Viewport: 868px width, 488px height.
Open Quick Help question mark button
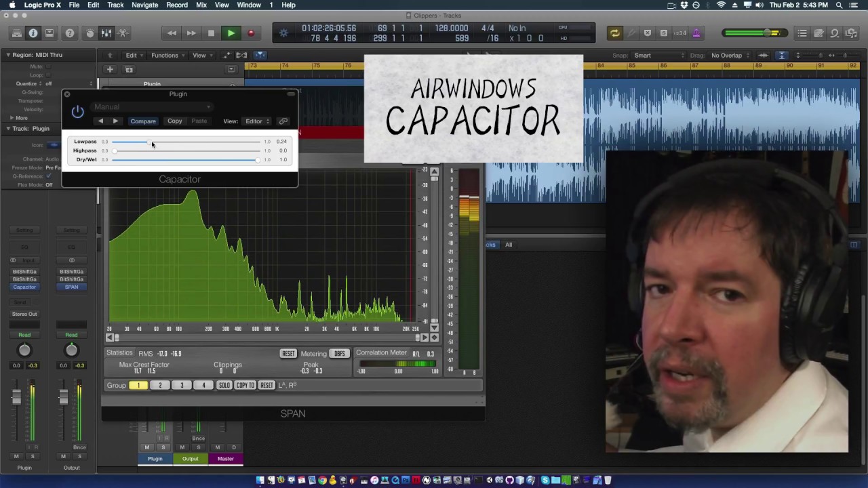click(70, 33)
